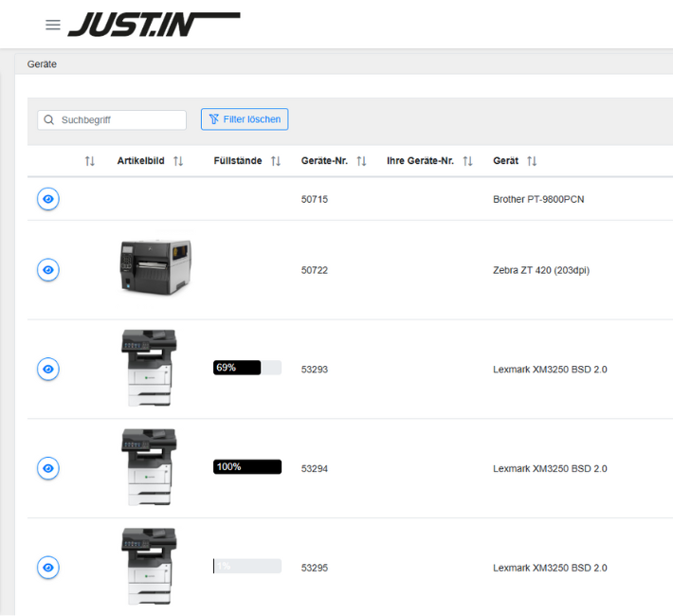Viewport: 673px width, 616px height.
Task: Click the Lexmark XM3250 name in row 53293
Action: (550, 369)
